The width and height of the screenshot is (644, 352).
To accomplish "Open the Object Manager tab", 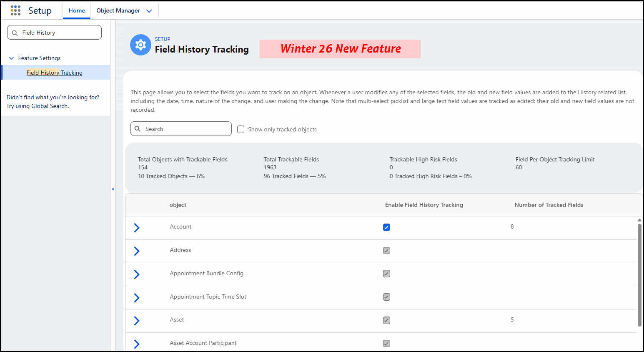I will point(118,11).
